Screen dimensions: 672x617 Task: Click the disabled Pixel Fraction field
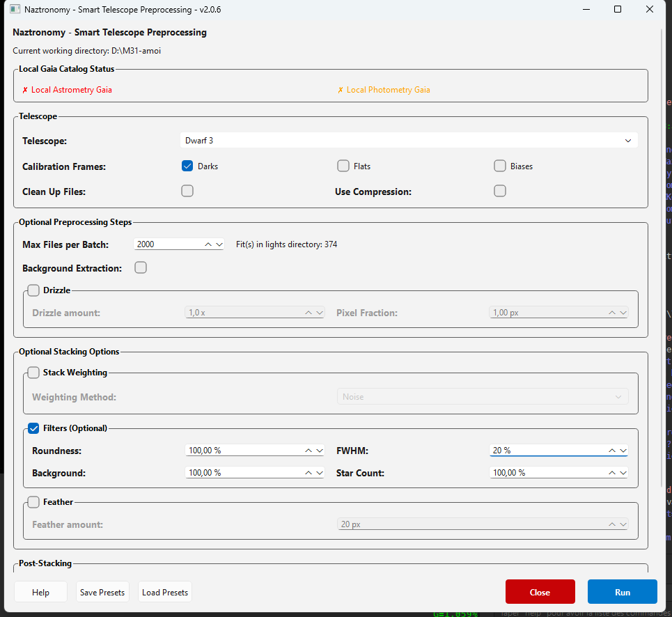coord(558,313)
